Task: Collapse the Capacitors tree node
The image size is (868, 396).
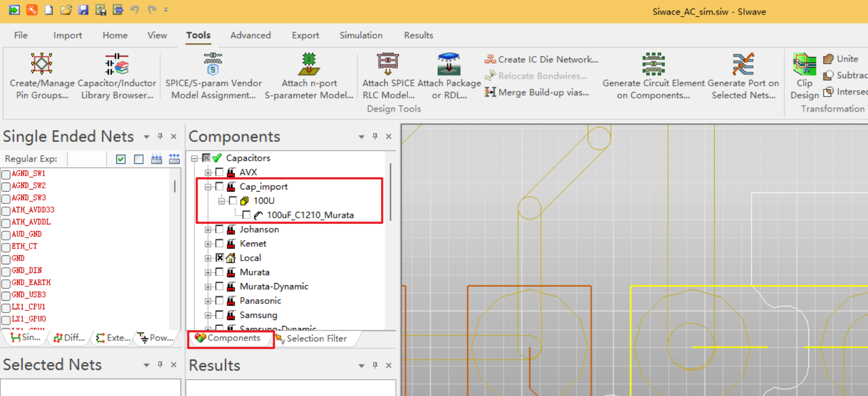Action: point(194,158)
